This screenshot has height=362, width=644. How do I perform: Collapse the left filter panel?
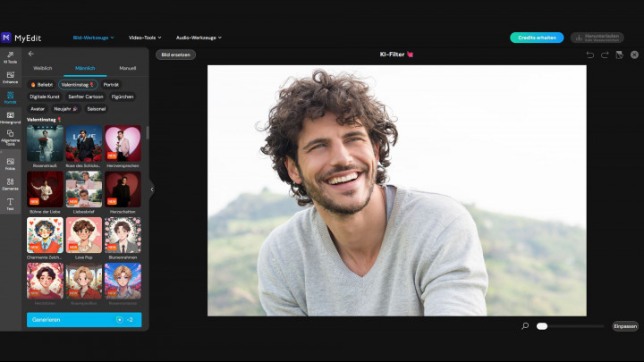[151, 189]
